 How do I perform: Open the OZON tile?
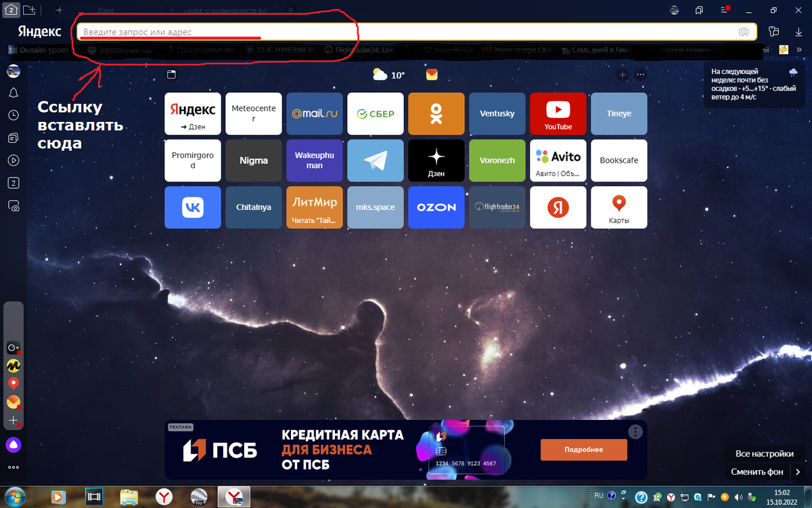pyautogui.click(x=436, y=207)
